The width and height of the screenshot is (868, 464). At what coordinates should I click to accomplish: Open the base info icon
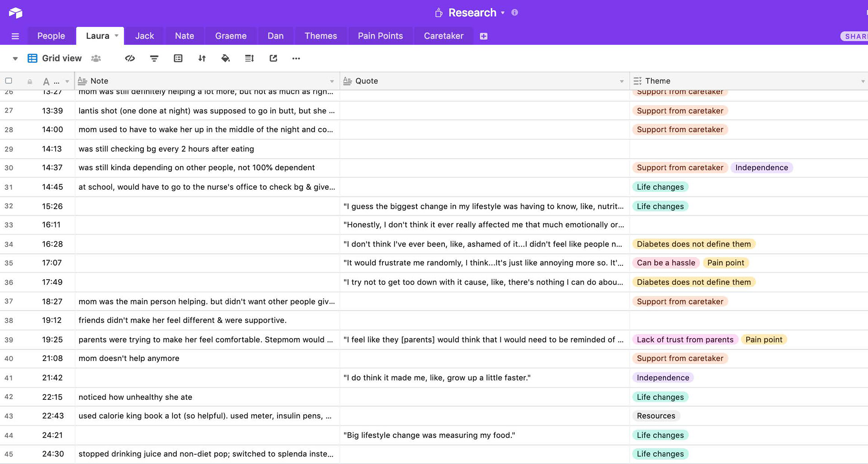(x=514, y=13)
